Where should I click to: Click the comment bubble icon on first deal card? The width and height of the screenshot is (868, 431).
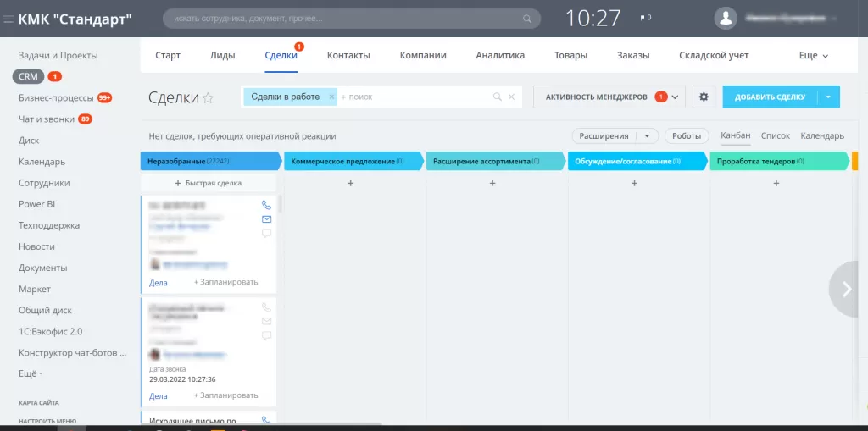266,233
